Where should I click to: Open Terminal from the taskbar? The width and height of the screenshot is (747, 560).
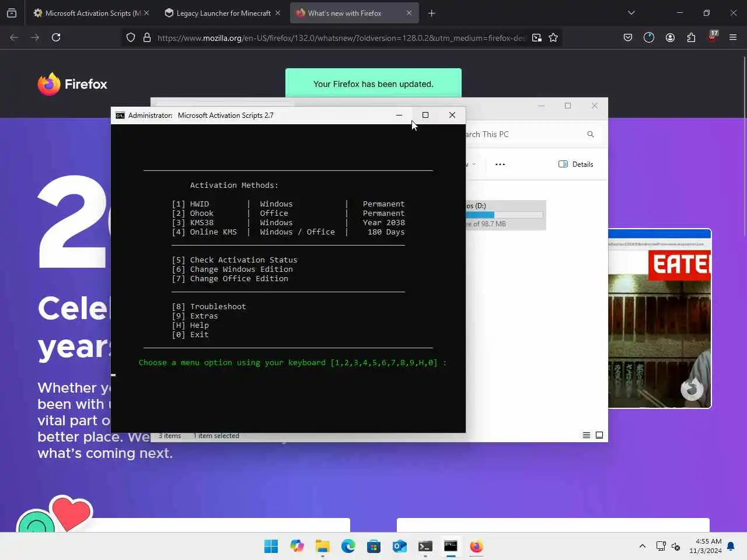(425, 546)
